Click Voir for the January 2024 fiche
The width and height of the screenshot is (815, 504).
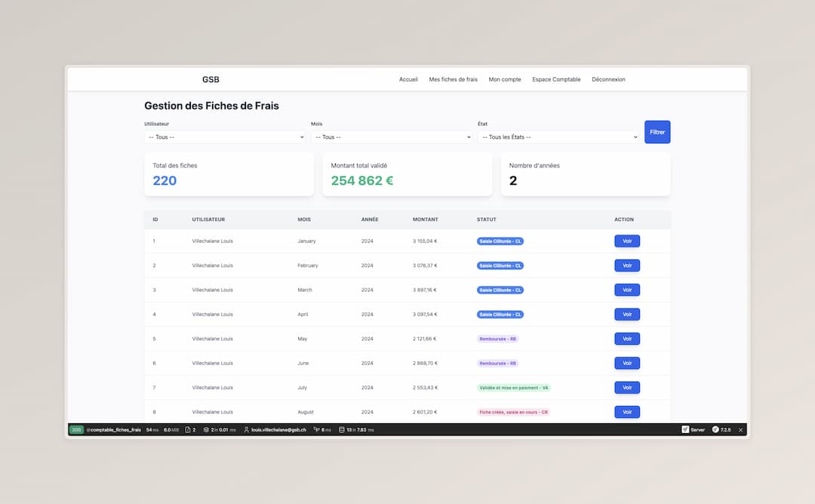coord(626,241)
